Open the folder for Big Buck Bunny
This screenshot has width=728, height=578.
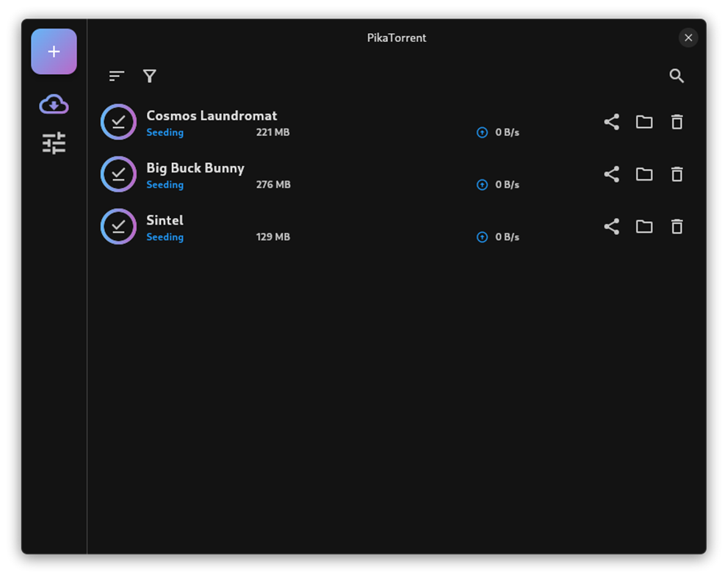coord(644,174)
